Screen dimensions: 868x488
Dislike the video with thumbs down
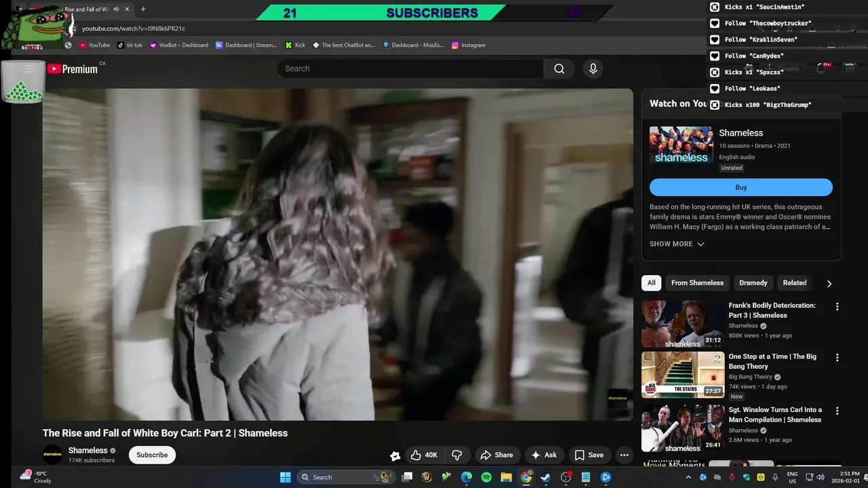pos(457,455)
